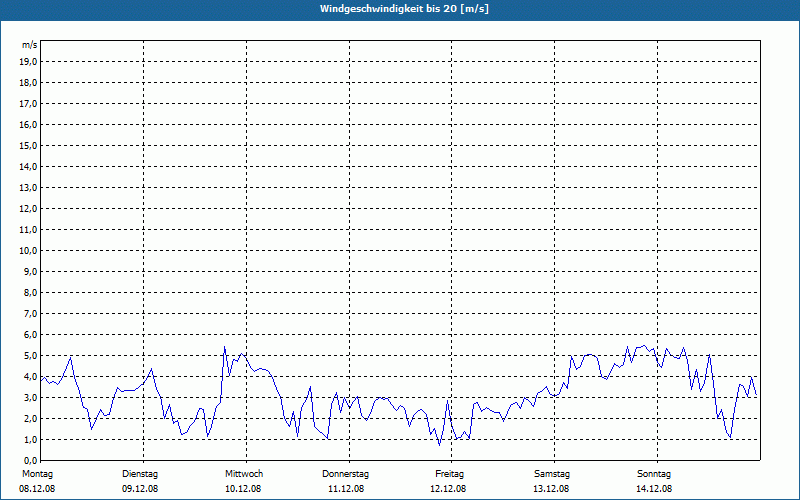Click the '4,0' y-axis label
Screen dimensions: 800x500
pos(30,377)
